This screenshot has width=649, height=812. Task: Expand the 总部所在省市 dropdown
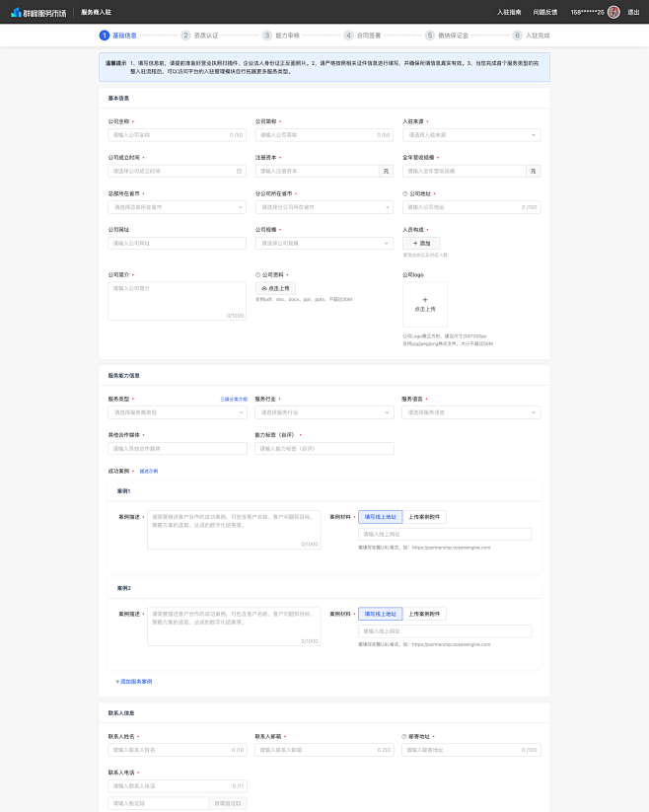(x=177, y=207)
